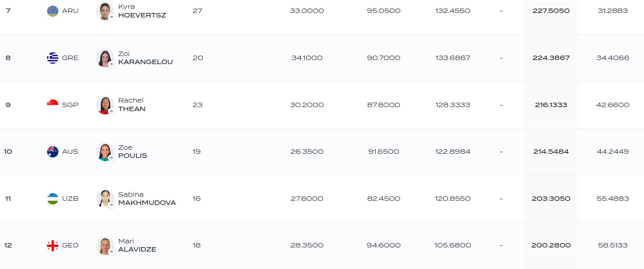This screenshot has height=269, width=644.
Task: Select total score 227.5050 cell
Action: [551, 11]
